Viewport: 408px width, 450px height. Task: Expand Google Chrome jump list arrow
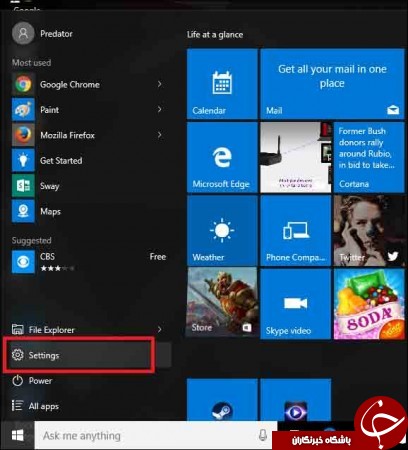click(x=160, y=84)
